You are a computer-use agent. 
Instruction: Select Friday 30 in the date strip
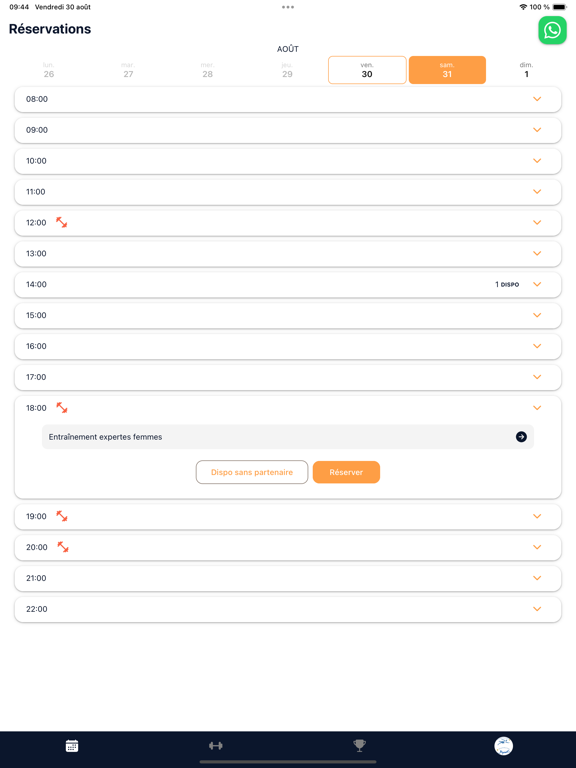point(367,70)
